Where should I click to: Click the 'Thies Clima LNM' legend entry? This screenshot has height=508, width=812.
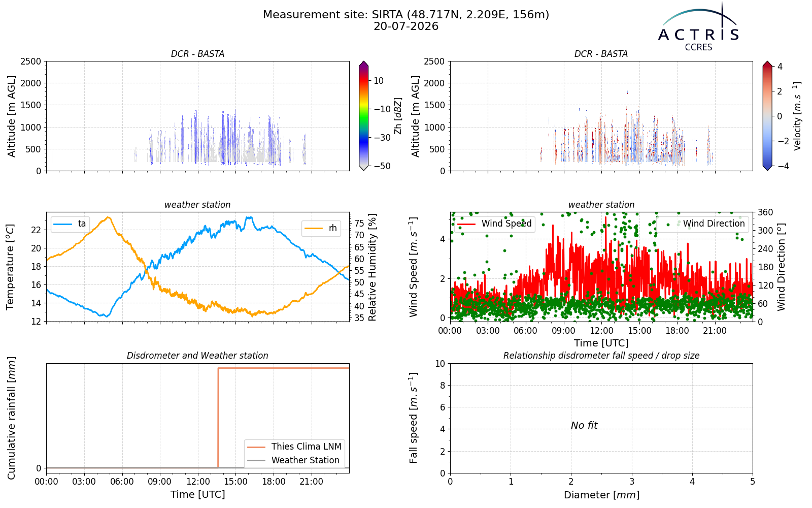click(294, 447)
